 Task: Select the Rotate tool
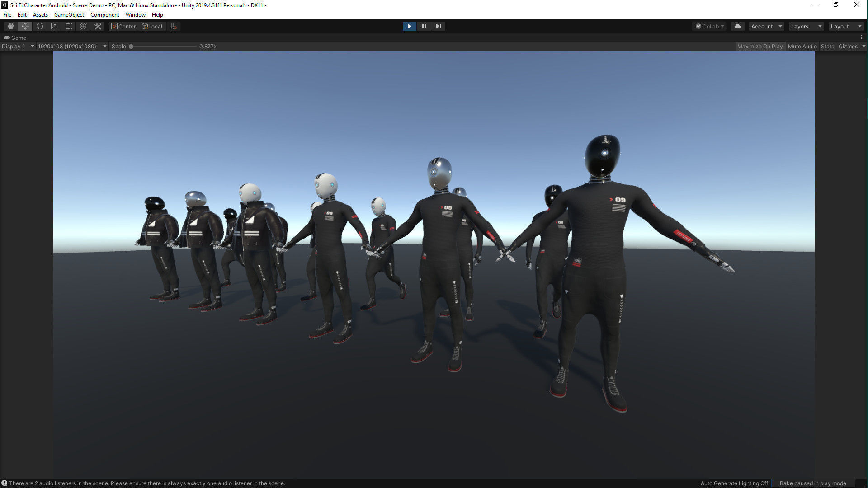(40, 26)
